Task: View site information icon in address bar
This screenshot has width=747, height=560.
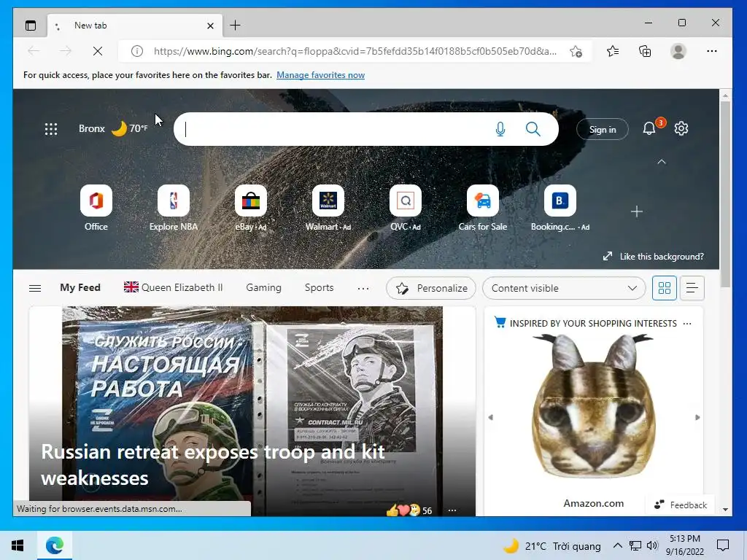Action: point(136,51)
